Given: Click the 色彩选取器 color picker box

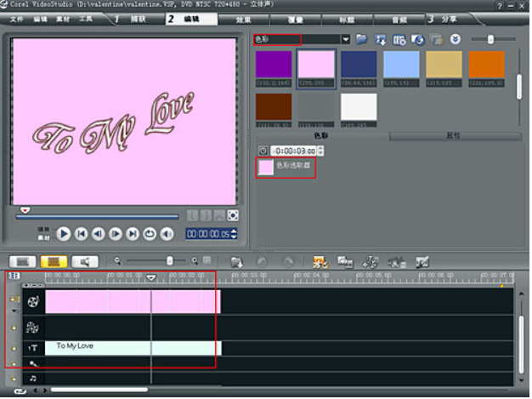Looking at the screenshot, I should [266, 167].
